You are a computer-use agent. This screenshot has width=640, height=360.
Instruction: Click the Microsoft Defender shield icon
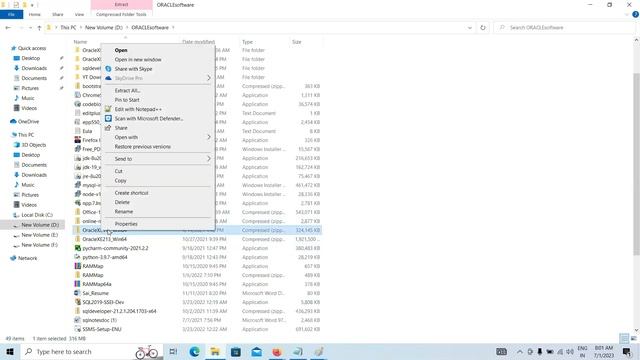coord(108,118)
